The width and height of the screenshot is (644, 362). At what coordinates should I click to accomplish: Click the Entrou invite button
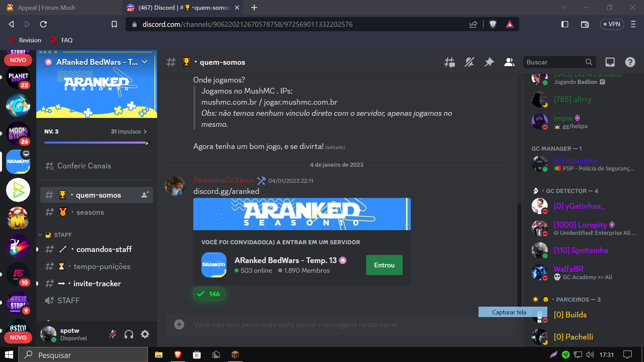tap(384, 265)
